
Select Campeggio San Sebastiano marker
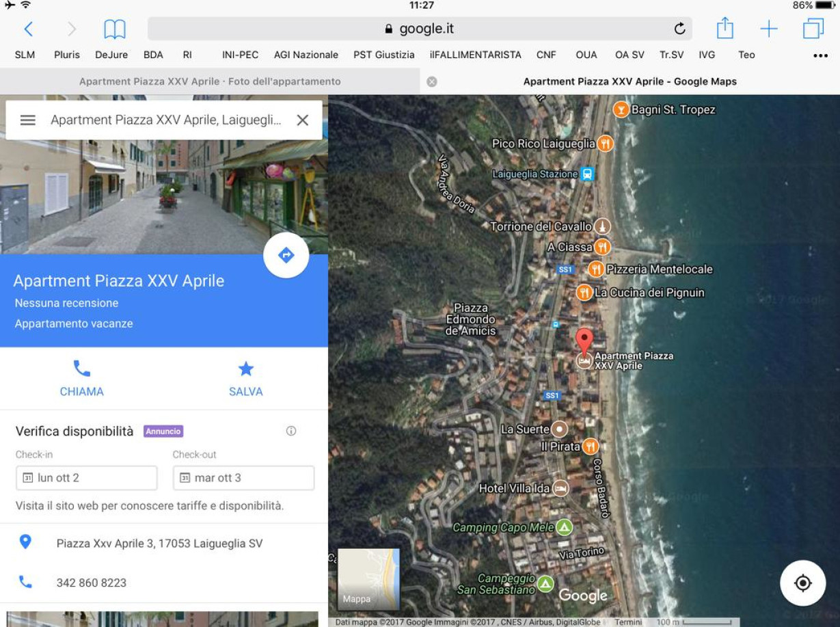click(545, 584)
